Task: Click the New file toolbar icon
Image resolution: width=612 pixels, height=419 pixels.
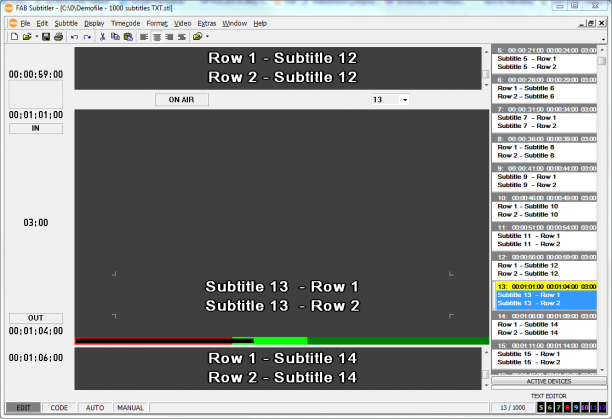Action: [14, 37]
